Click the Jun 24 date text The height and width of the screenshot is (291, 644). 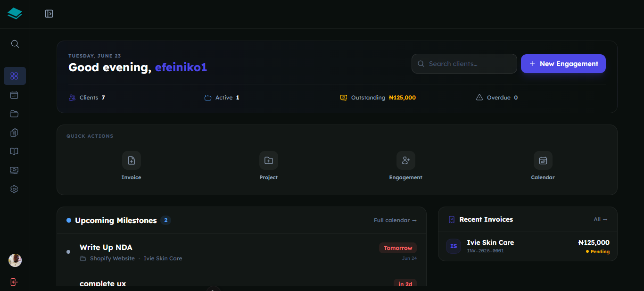409,258
